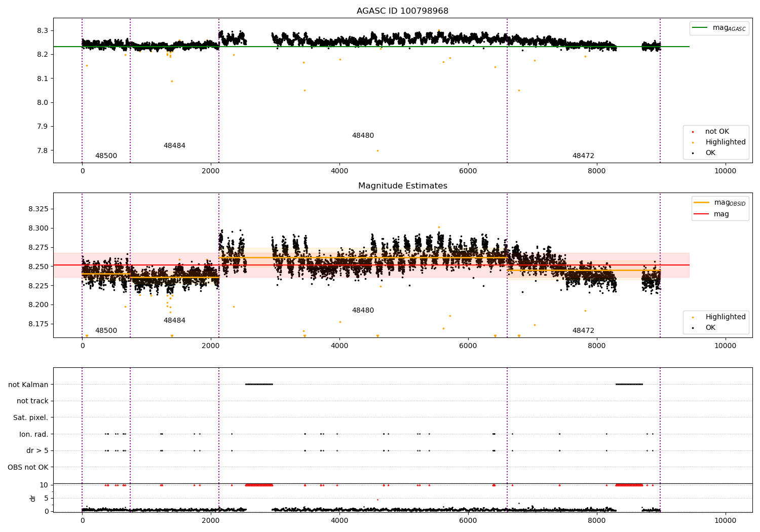
Task: Click the "48472" label in the Magnitude Estimates plot
Action: click(x=583, y=331)
